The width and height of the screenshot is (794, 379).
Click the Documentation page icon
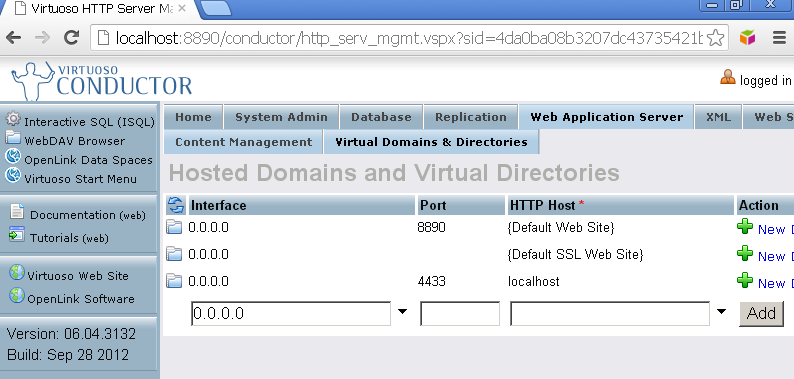17,212
